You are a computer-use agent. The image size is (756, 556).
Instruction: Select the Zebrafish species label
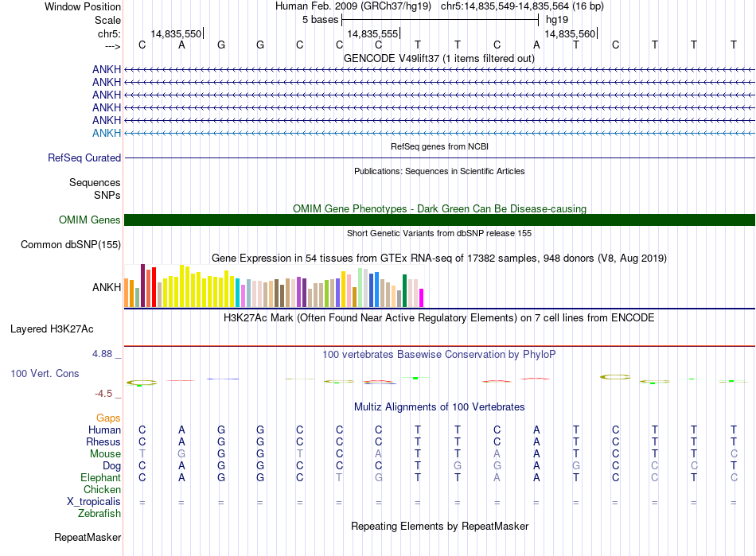click(x=99, y=514)
